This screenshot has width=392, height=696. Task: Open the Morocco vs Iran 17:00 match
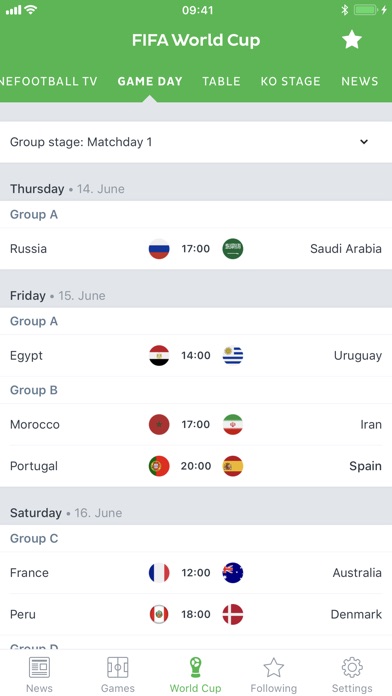196,424
